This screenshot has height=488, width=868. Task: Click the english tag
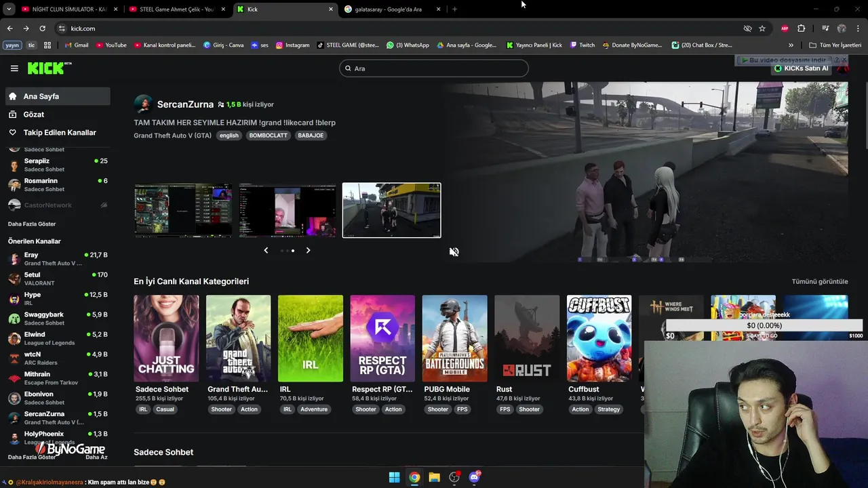point(229,136)
